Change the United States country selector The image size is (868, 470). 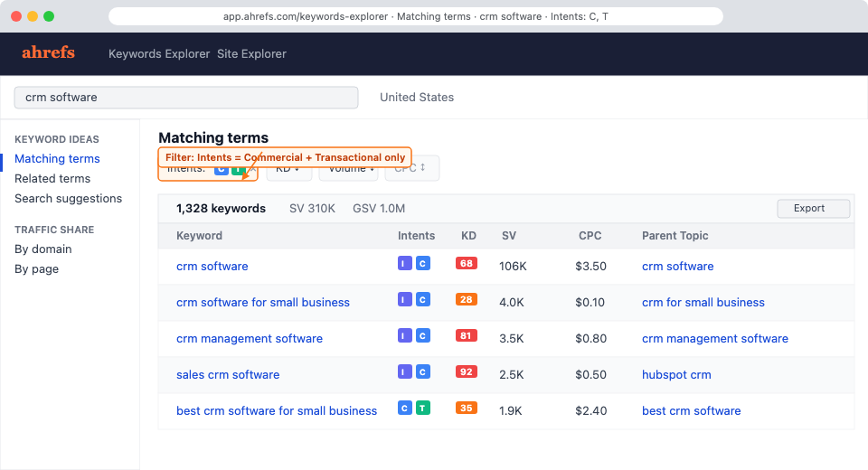417,98
